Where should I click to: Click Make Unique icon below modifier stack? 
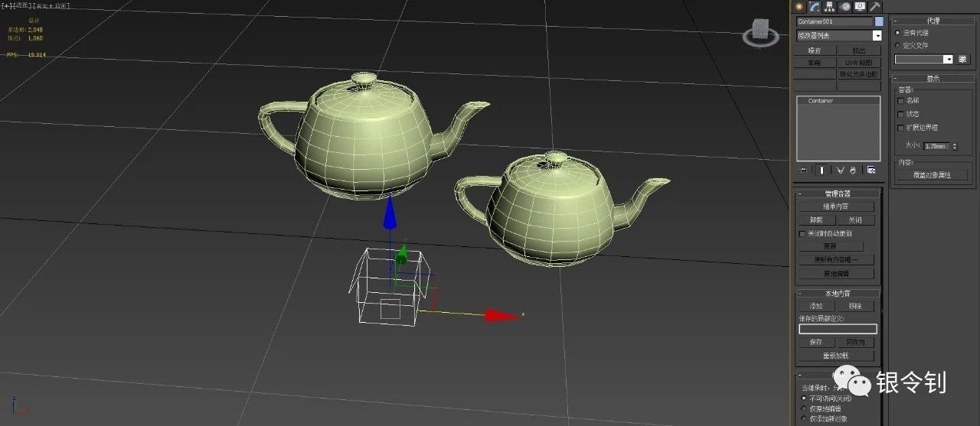(x=840, y=170)
